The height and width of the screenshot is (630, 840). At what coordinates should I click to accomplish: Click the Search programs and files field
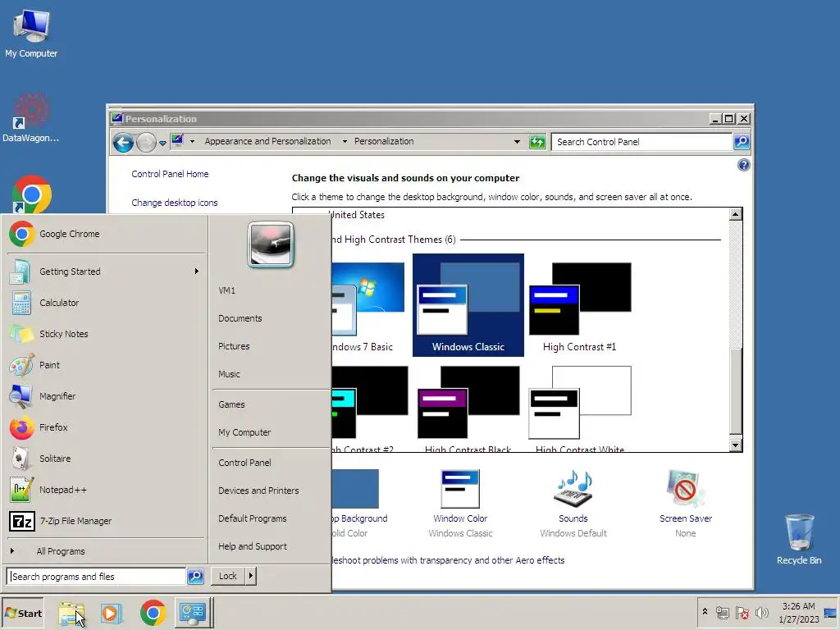(x=97, y=577)
